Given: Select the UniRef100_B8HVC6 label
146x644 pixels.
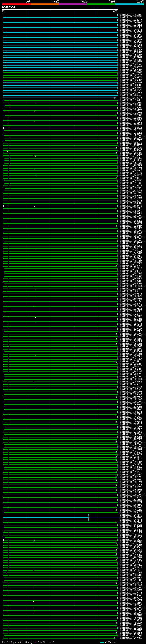Looking at the screenshot, I should coord(131,170).
